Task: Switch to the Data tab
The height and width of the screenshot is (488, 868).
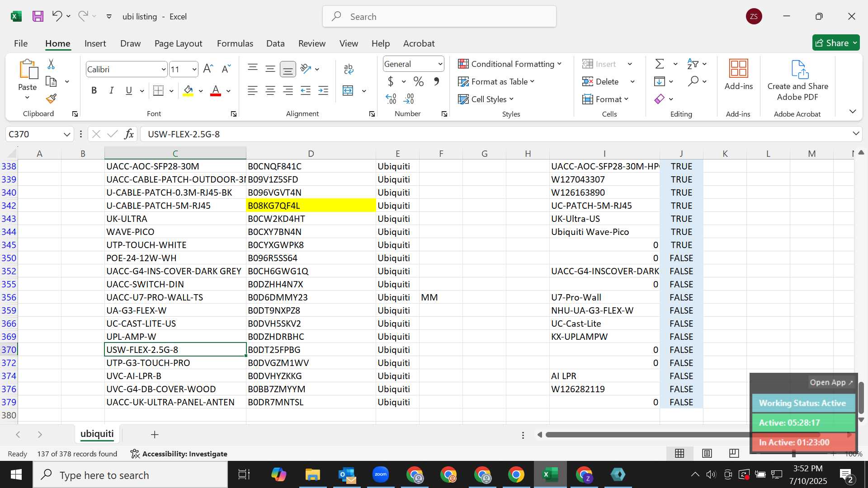Action: pyautogui.click(x=275, y=44)
